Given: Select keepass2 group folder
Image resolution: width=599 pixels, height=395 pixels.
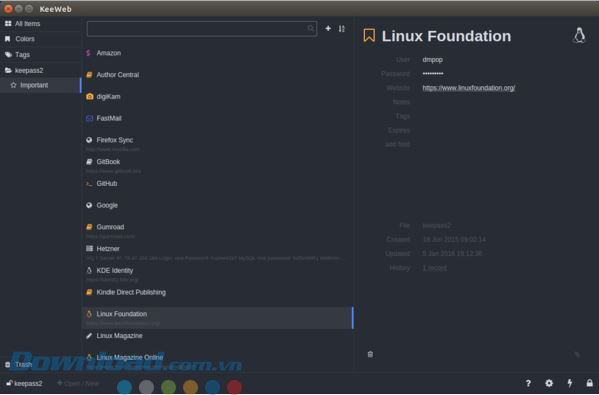Looking at the screenshot, I should pos(40,70).
